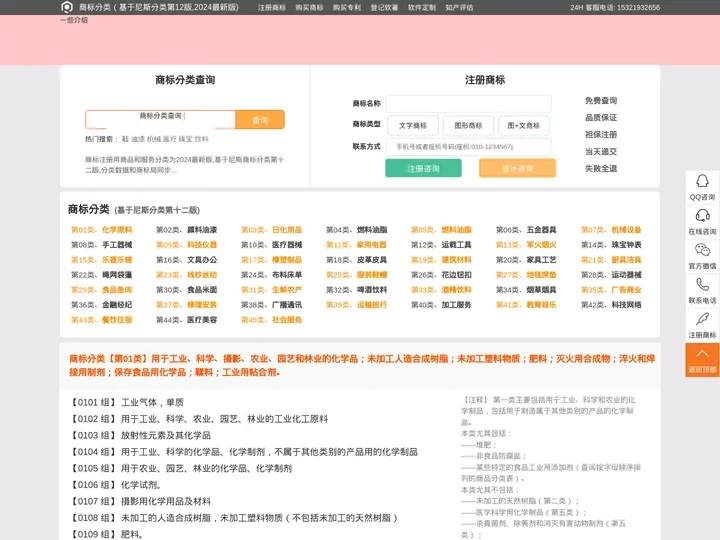Select 图+文商标 trademark type

[524, 125]
